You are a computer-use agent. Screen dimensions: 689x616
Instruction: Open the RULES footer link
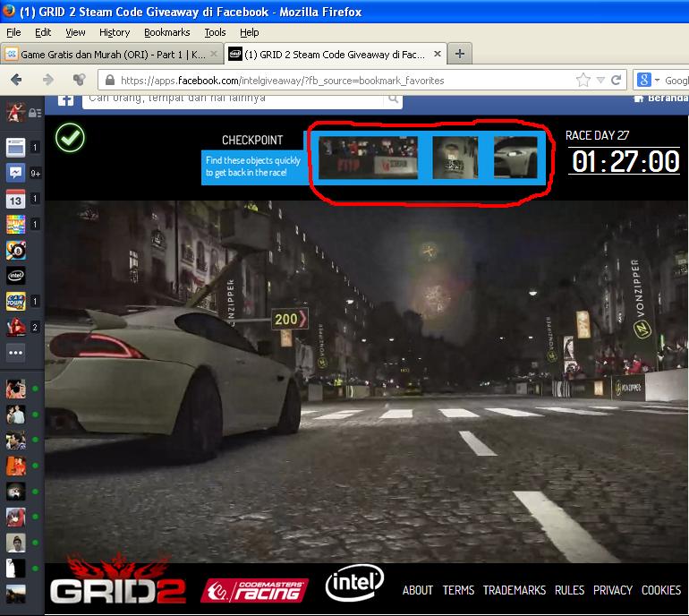[x=569, y=590]
